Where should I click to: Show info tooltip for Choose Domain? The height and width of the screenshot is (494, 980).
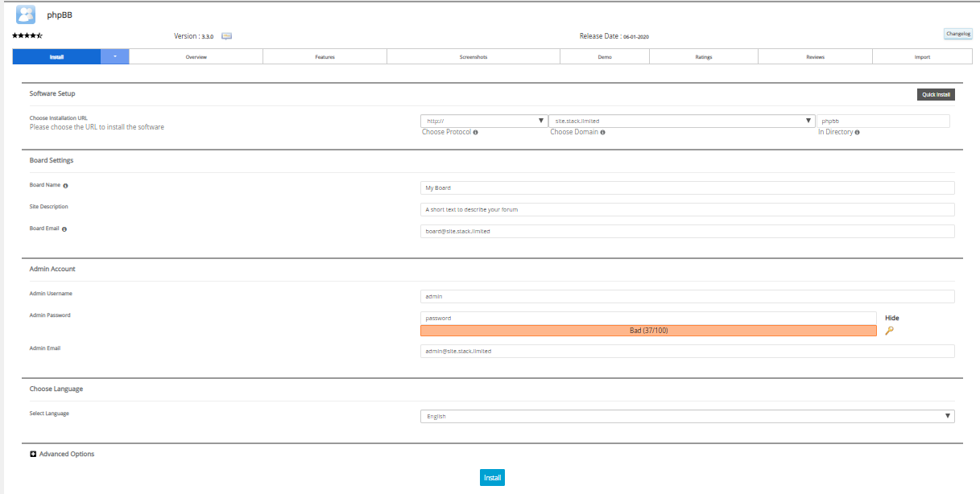point(602,132)
